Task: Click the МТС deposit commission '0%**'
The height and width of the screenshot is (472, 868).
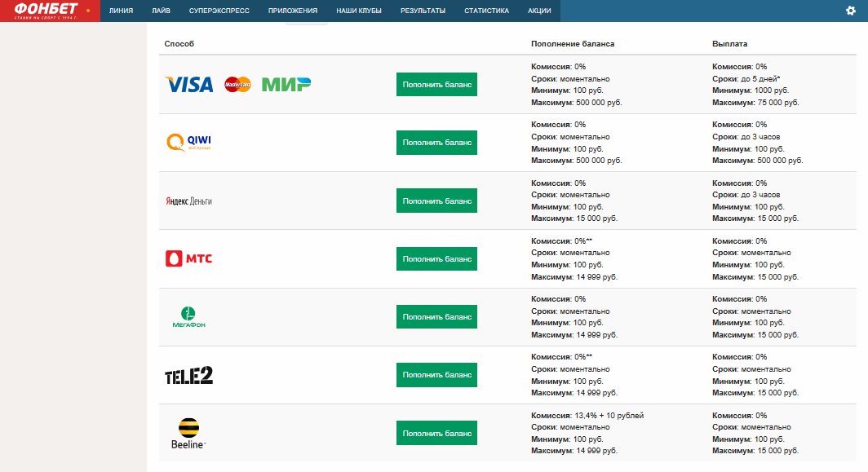Action: pyautogui.click(x=583, y=241)
